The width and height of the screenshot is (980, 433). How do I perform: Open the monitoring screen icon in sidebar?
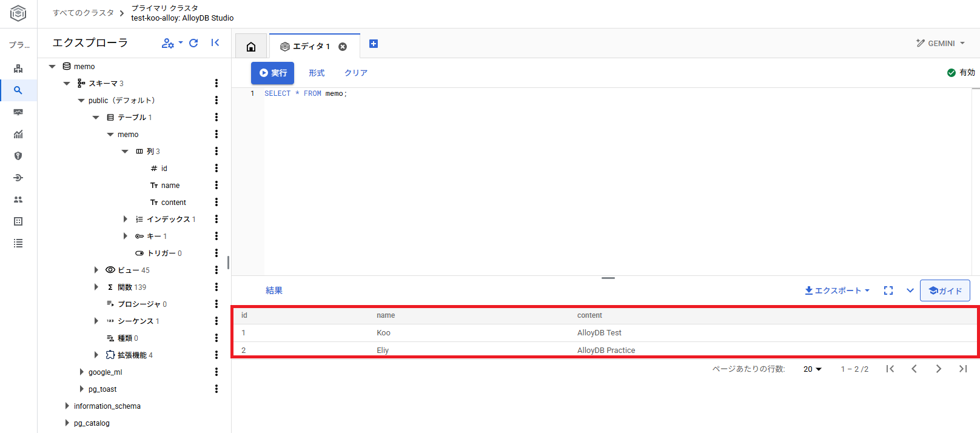click(x=18, y=112)
